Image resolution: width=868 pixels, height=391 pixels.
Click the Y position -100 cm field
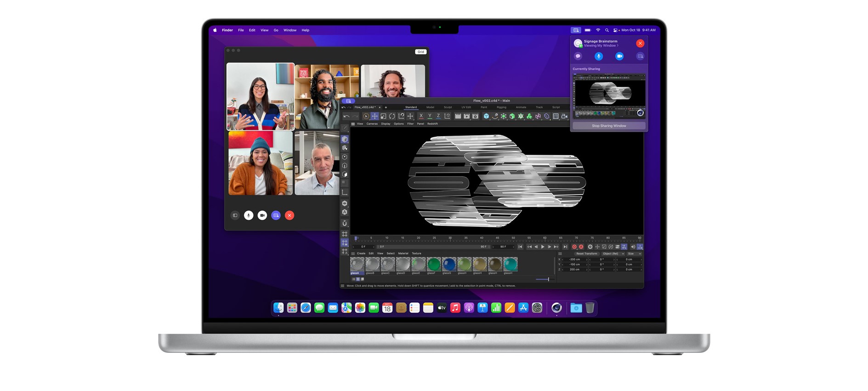click(574, 264)
